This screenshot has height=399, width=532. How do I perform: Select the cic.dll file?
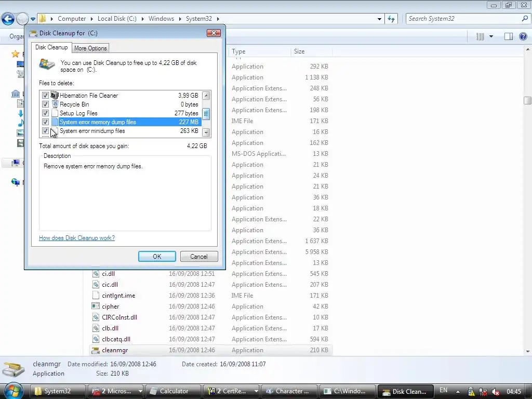point(110,285)
